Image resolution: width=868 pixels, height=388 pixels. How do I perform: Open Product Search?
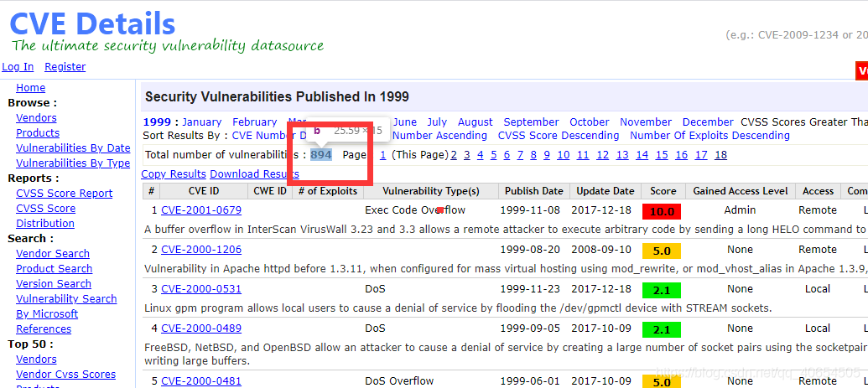point(55,268)
